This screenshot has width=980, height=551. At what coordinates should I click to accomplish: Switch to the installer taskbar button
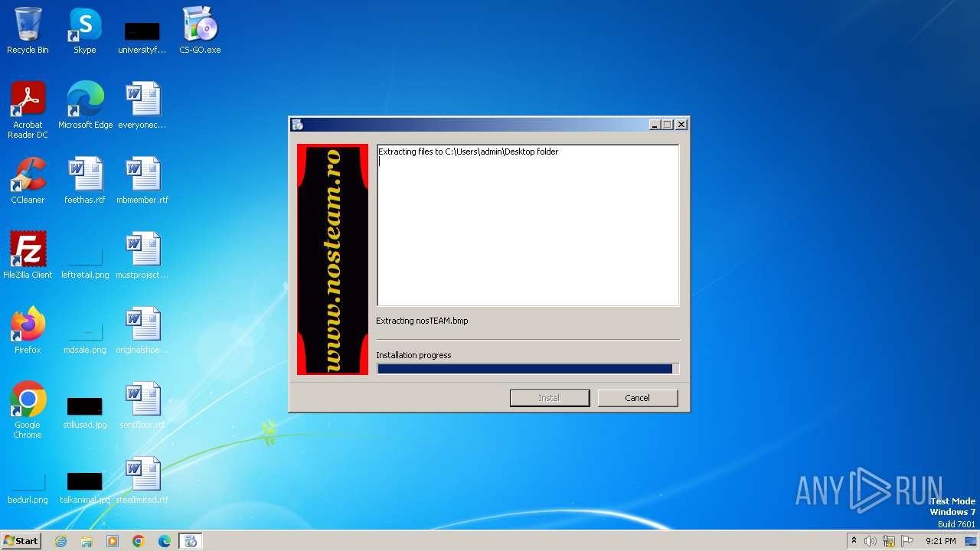click(191, 541)
